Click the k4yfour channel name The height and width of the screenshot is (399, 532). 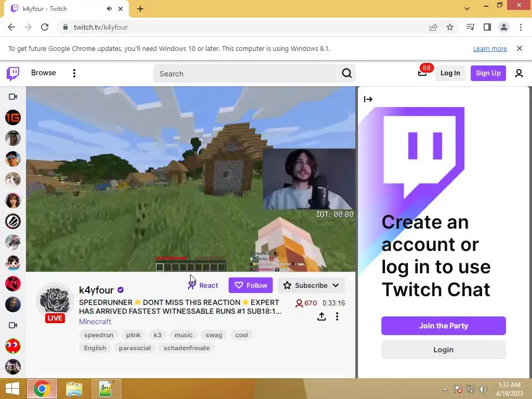coord(96,290)
